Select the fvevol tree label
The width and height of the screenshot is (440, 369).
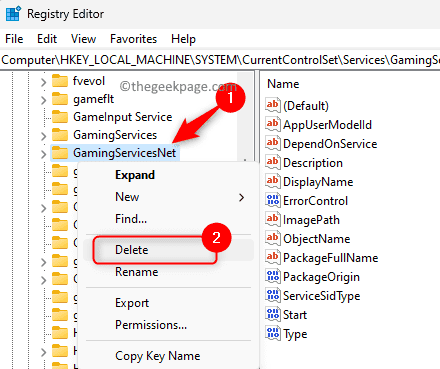[89, 81]
